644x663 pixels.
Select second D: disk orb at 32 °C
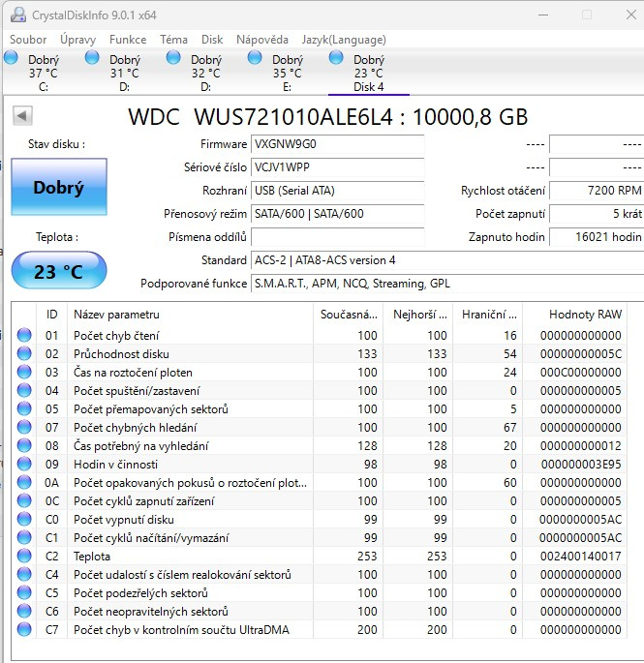(x=173, y=57)
